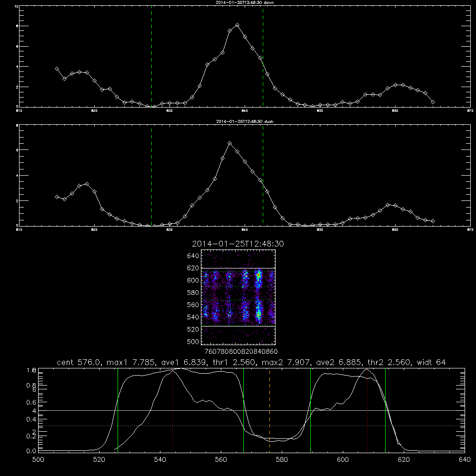The width and height of the screenshot is (476, 476).
Task: Select the 'cent 576.0' value text
Action: pyautogui.click(x=79, y=362)
